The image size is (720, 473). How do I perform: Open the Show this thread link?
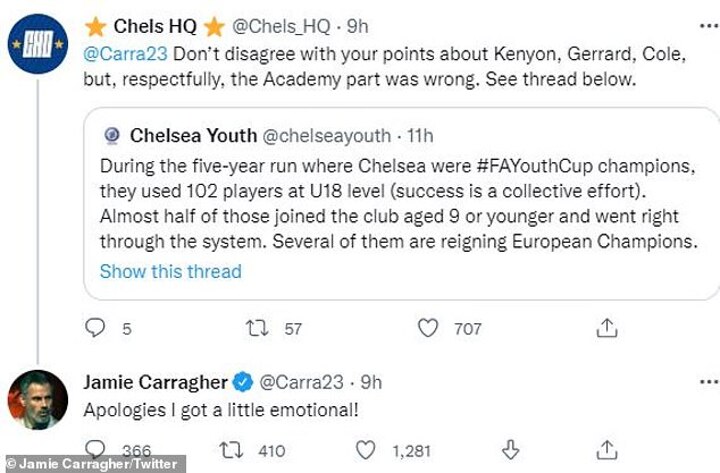170,271
